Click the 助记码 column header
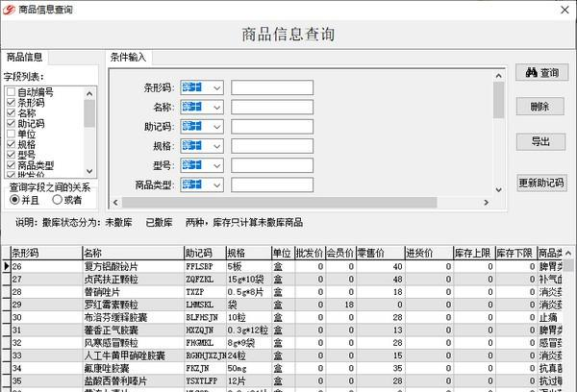 point(205,253)
